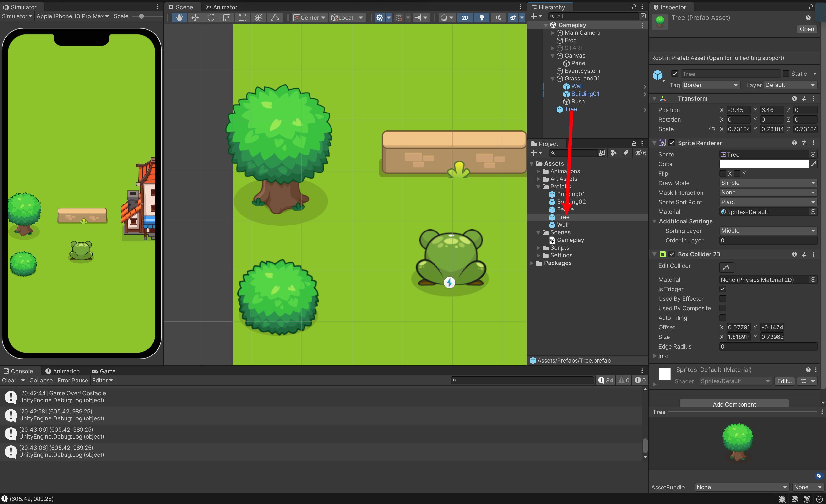Click the Sprite field object picker icon

(813, 155)
